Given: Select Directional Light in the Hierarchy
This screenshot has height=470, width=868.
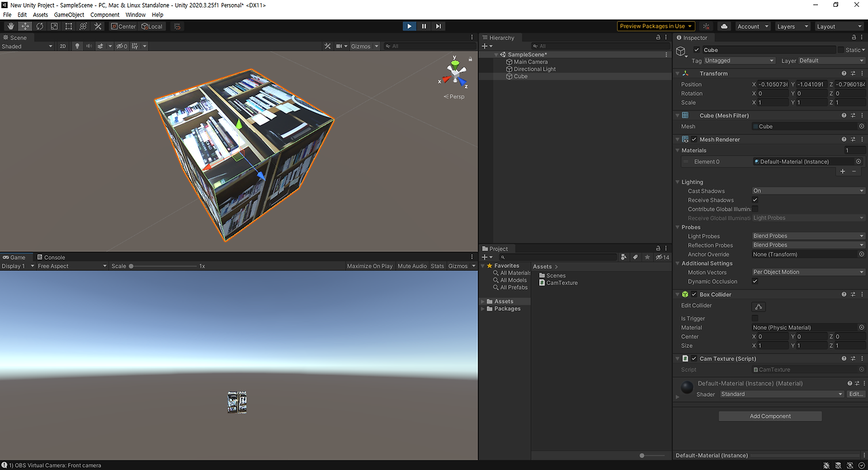Looking at the screenshot, I should (x=535, y=68).
